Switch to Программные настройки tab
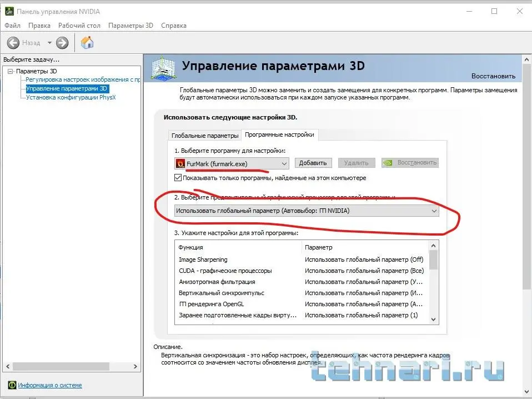 (279, 134)
